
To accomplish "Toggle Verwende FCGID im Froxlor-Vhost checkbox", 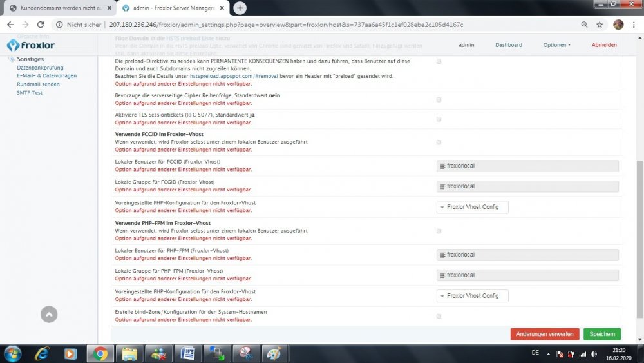I will point(439,142).
